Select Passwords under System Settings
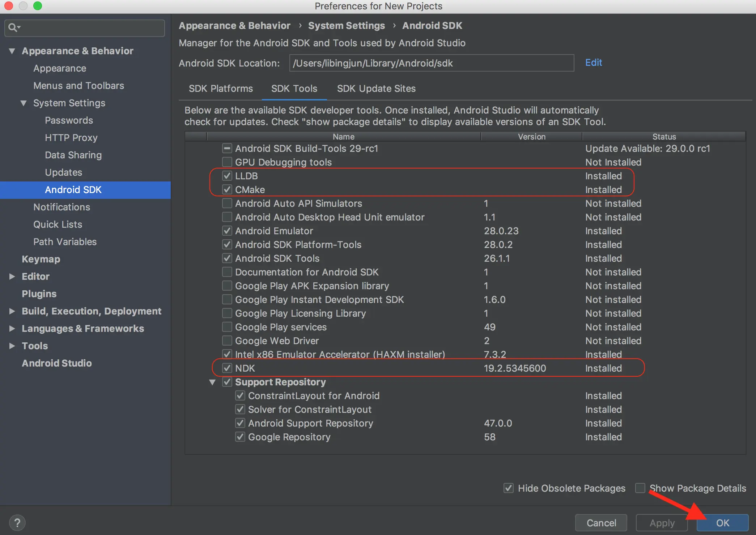The image size is (756, 535). (69, 120)
